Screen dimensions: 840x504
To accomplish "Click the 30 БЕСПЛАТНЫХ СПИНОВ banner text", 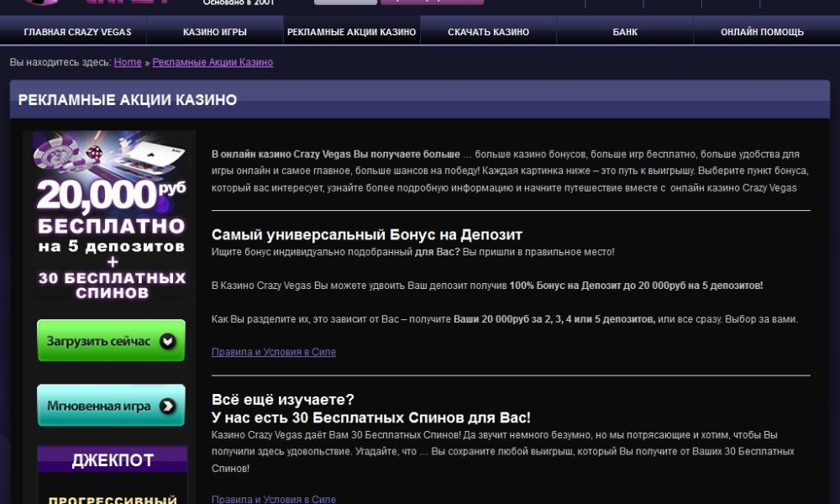I will click(112, 285).
